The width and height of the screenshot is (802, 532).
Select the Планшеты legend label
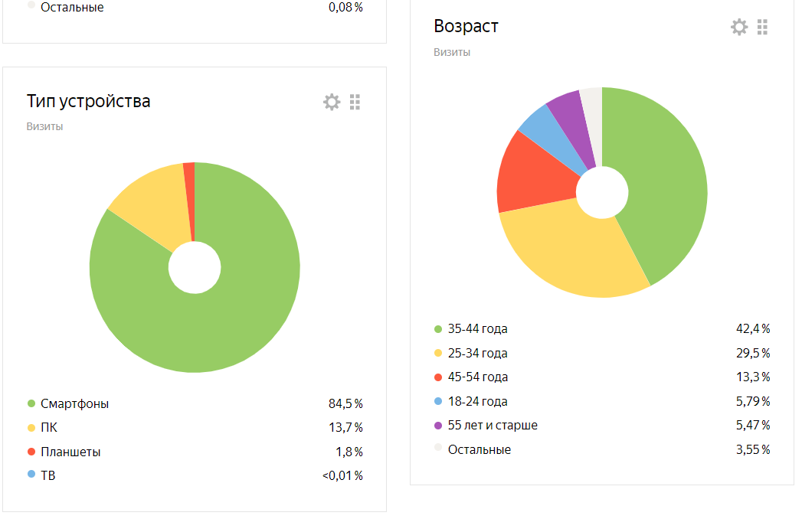[x=70, y=452]
